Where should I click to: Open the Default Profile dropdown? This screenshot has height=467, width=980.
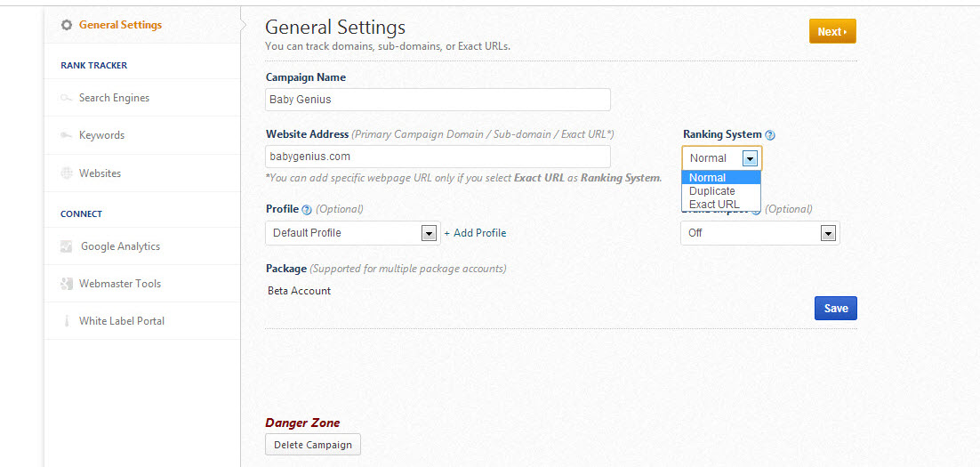352,233
